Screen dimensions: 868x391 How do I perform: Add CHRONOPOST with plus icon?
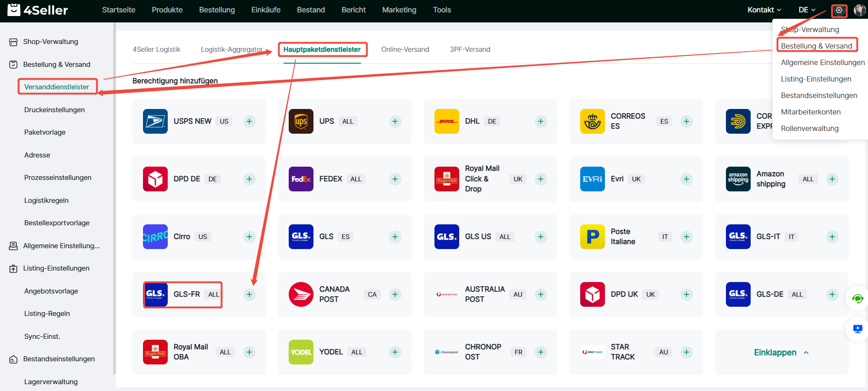pyautogui.click(x=541, y=352)
